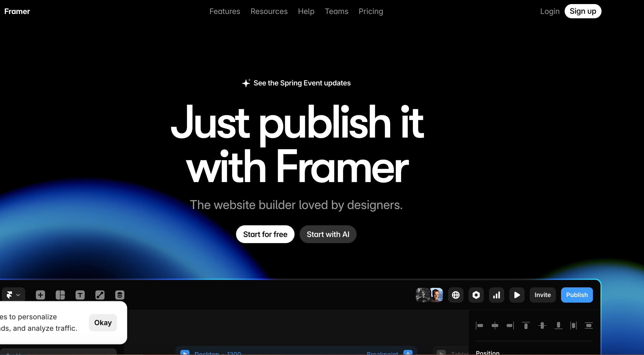This screenshot has width=644, height=355.
Task: Click align horizontal center icon
Action: point(495,326)
